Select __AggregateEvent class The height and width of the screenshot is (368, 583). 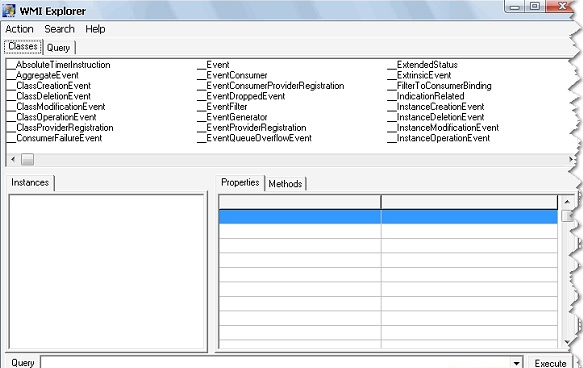(x=43, y=75)
